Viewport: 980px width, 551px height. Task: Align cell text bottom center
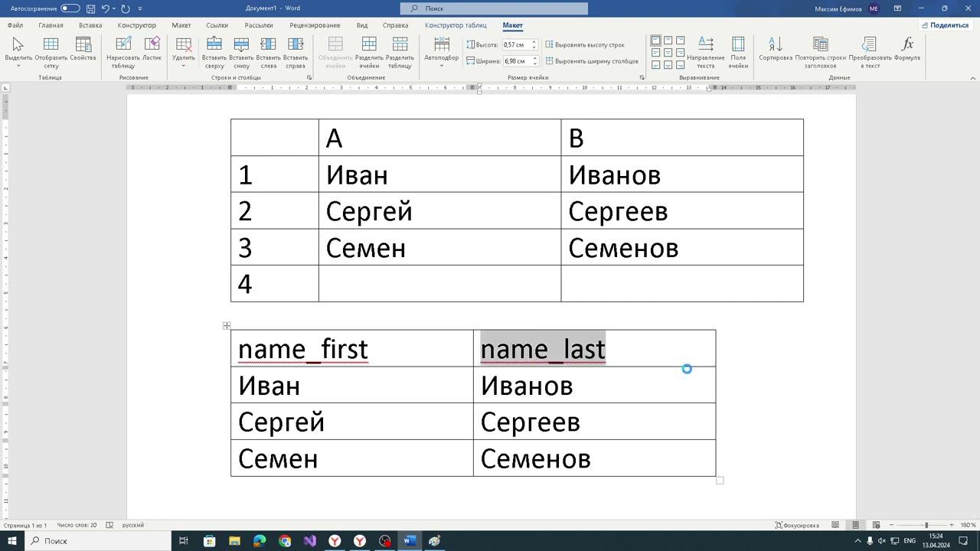pyautogui.click(x=668, y=65)
